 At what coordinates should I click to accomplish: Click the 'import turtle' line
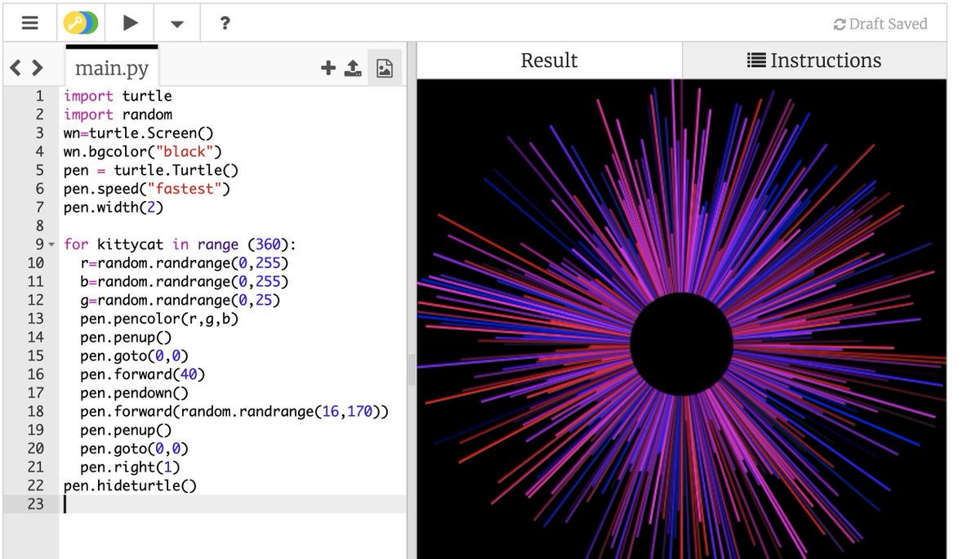(118, 96)
